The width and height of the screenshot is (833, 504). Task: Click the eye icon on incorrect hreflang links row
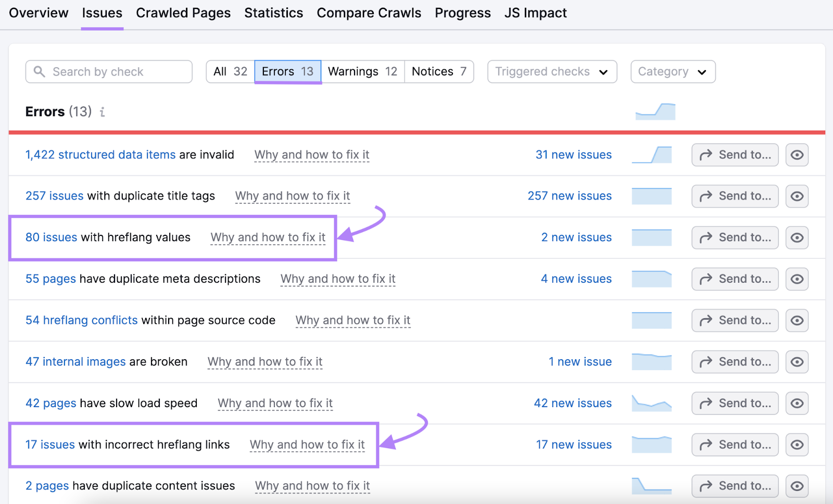[x=797, y=444]
